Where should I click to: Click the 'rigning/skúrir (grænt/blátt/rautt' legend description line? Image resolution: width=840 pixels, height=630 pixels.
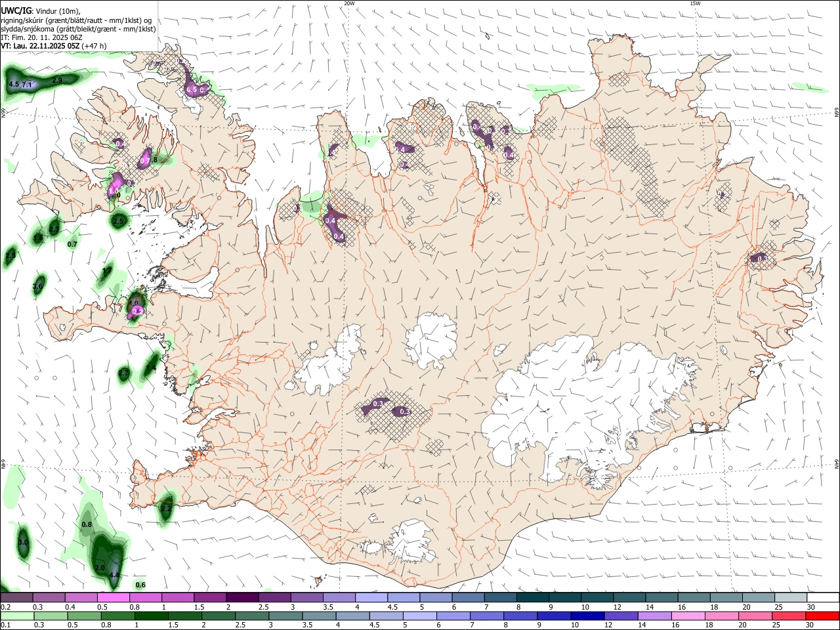[75, 20]
